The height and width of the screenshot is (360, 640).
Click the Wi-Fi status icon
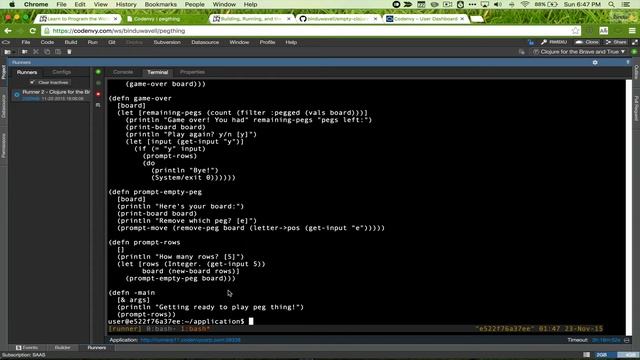525,4
